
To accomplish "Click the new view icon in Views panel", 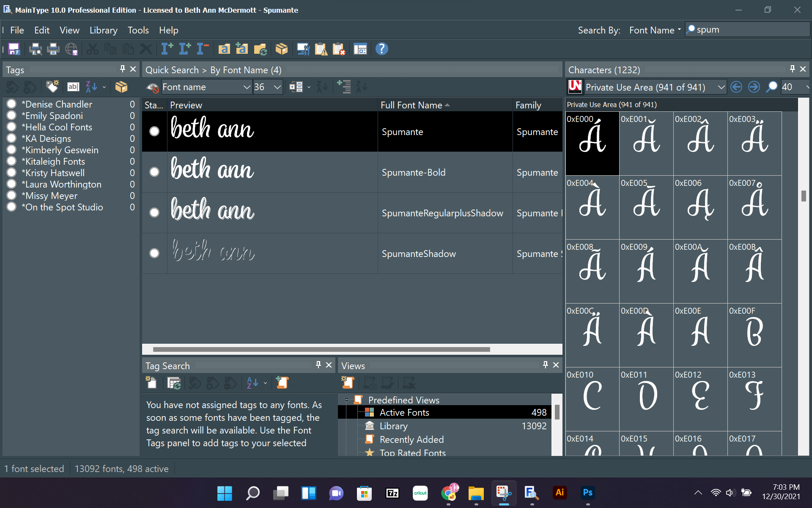I will coord(348,382).
